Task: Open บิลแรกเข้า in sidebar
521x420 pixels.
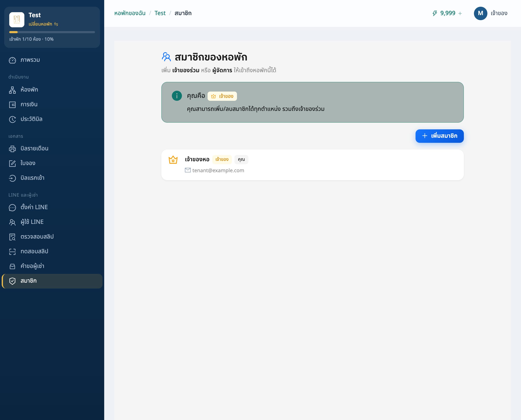Action: point(52,178)
